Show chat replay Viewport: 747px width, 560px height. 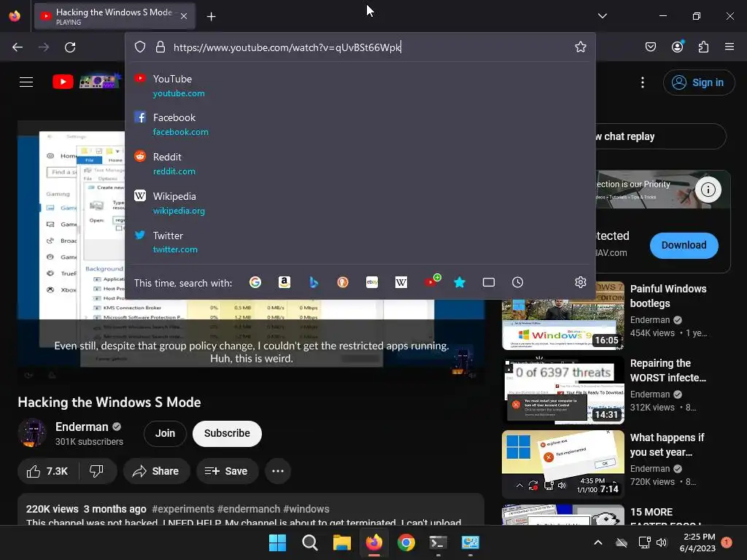[x=660, y=136]
